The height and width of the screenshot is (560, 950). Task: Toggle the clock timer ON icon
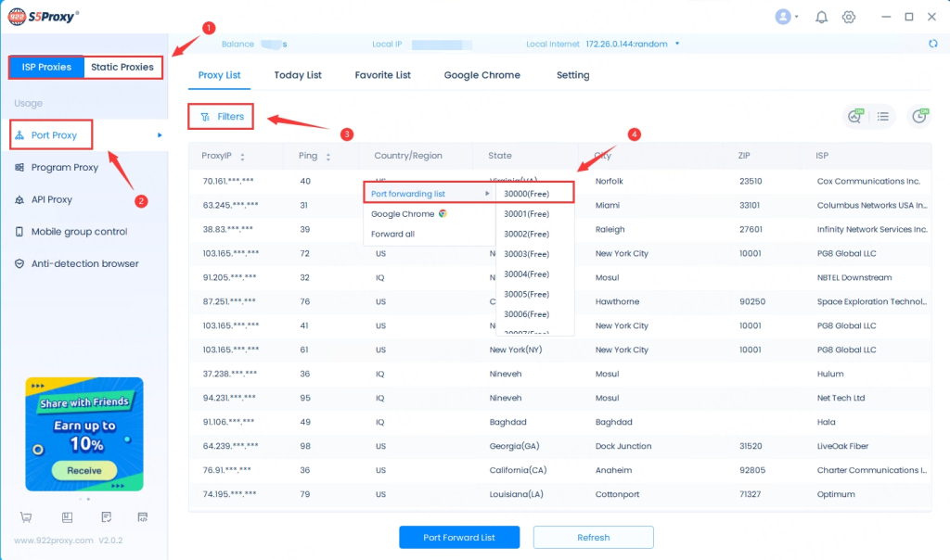click(x=918, y=116)
